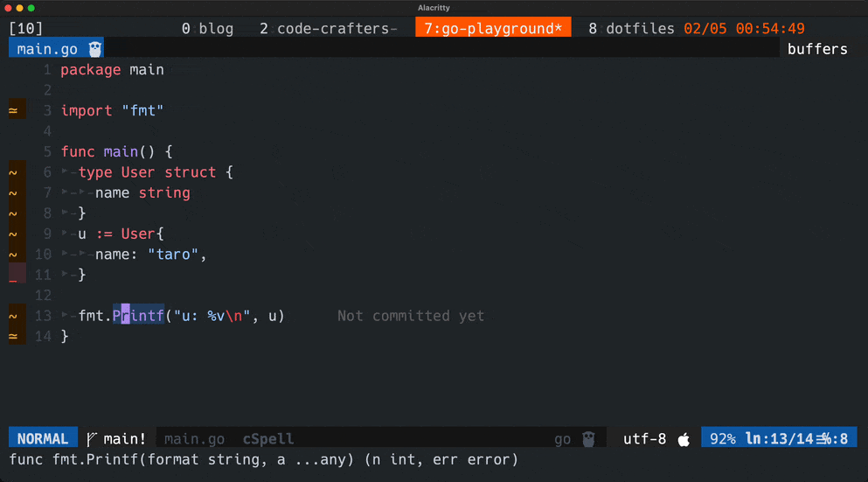868x482 pixels.
Task: Click the 92% scroll position indicator
Action: click(x=723, y=439)
